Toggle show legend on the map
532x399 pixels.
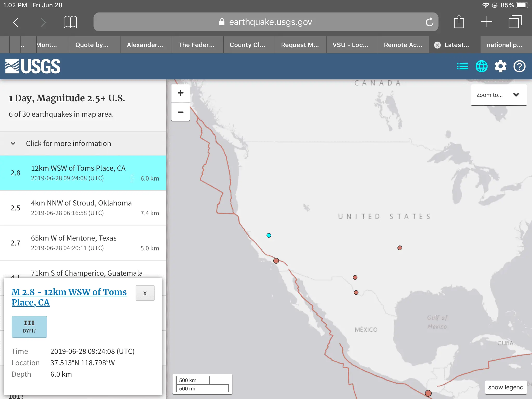click(505, 387)
